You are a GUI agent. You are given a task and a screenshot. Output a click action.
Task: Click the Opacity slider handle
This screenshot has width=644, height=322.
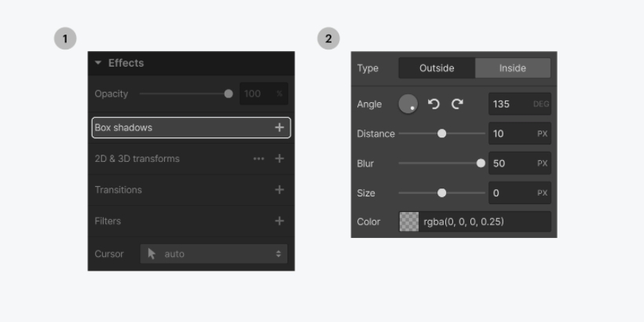tap(229, 93)
